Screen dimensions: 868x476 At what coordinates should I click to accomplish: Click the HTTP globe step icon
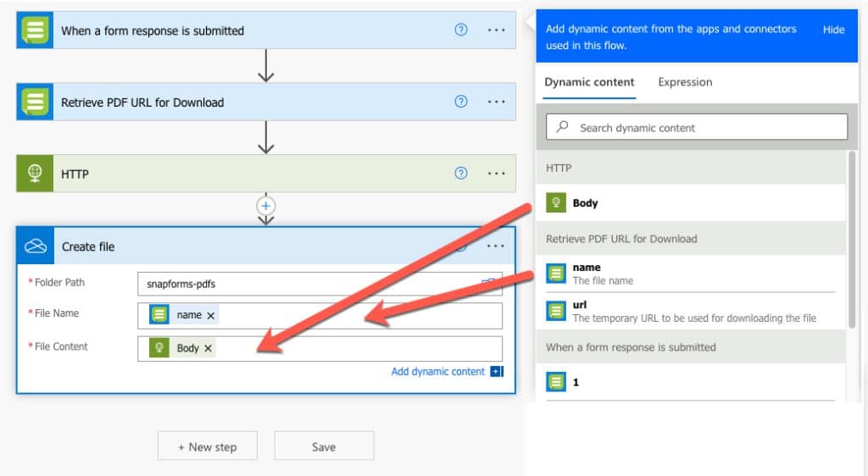[36, 174]
